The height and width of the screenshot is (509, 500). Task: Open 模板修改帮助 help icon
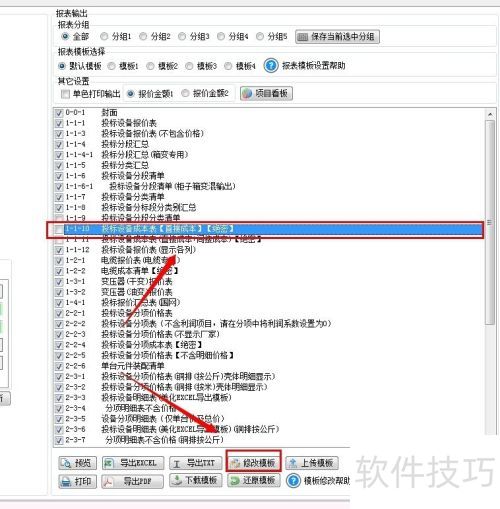point(294,481)
